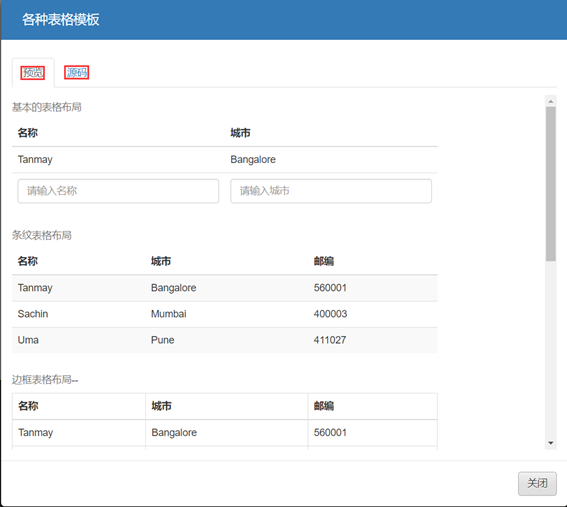Click the scrollbar up arrow

click(551, 101)
